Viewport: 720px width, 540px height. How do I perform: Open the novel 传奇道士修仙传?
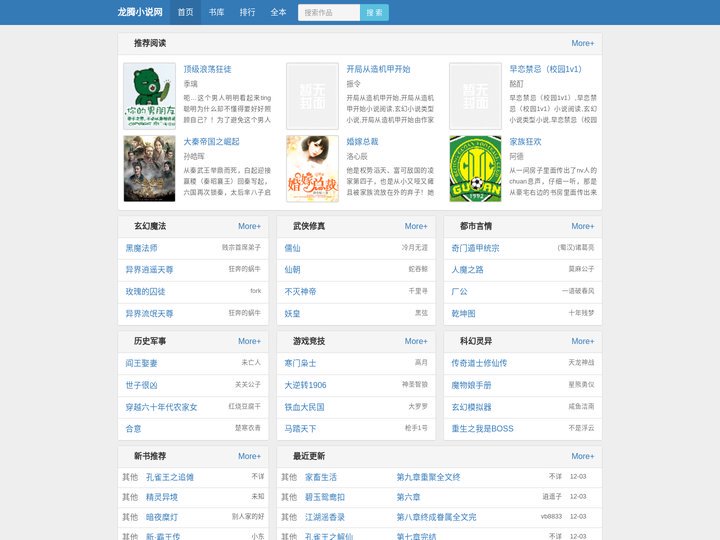click(479, 363)
